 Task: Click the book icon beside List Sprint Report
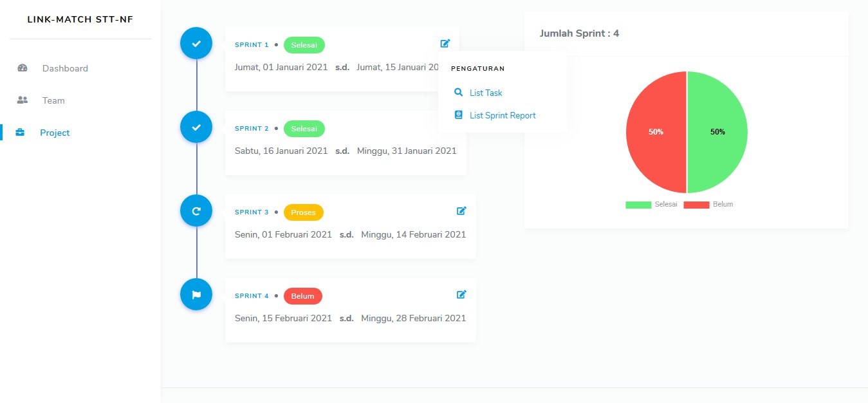(x=458, y=115)
